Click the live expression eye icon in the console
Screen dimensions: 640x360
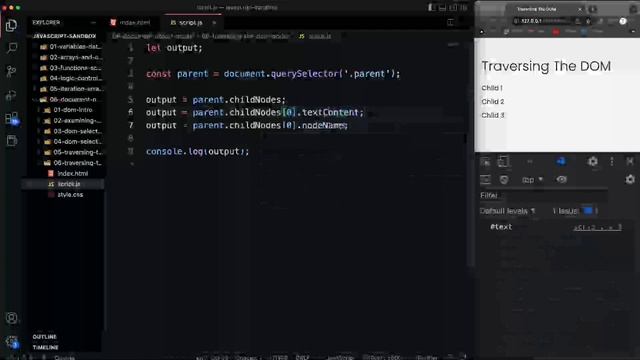pyautogui.click(x=562, y=180)
